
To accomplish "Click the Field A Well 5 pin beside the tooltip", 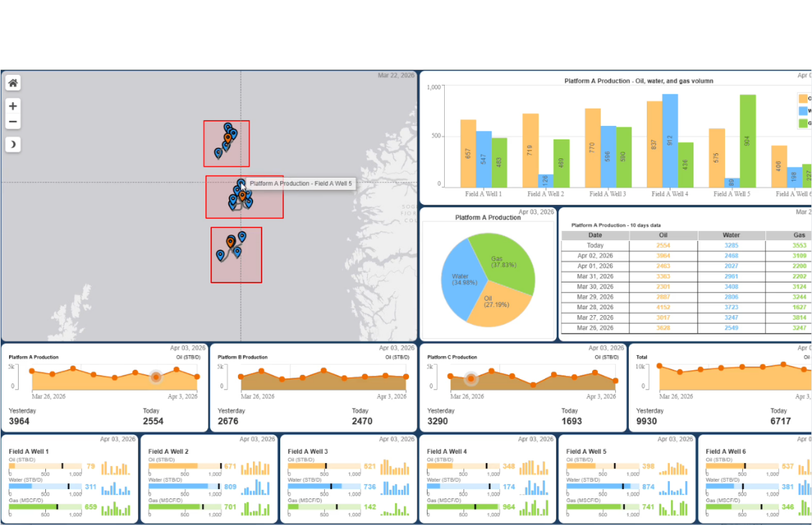I will (241, 185).
